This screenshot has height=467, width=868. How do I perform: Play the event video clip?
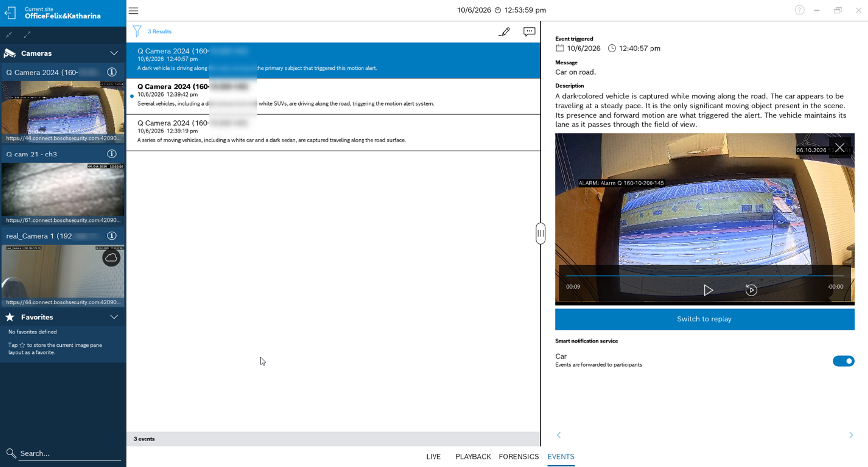pyautogui.click(x=708, y=290)
